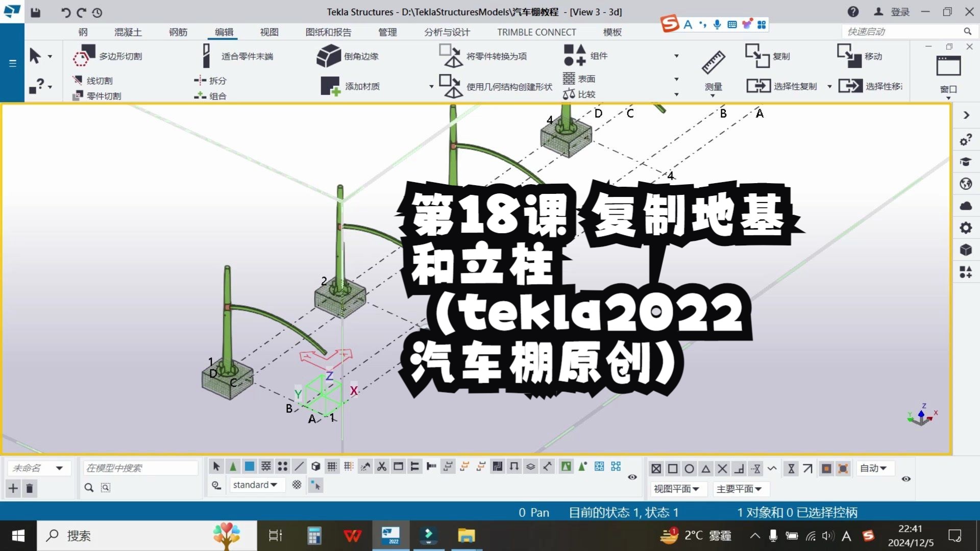The image size is (980, 551).
Task: Click the fit part end icon
Action: [x=206, y=56]
